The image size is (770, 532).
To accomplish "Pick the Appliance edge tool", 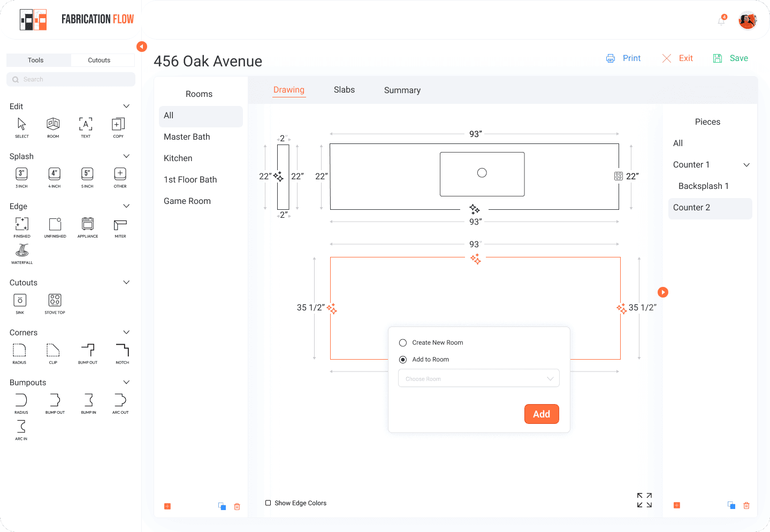I will 88,227.
